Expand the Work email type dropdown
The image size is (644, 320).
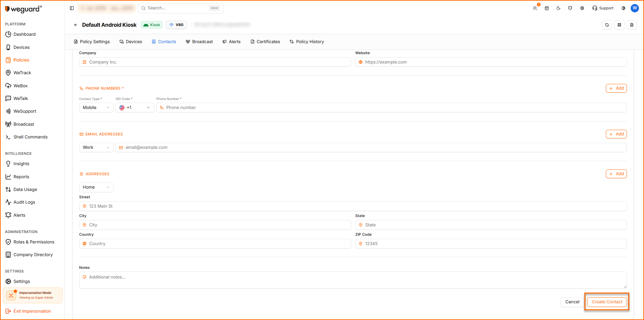(96, 147)
